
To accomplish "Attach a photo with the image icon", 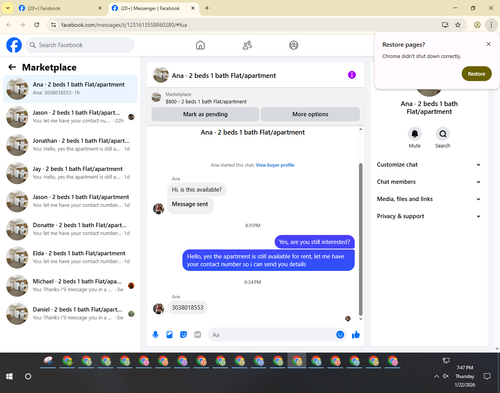I will click(x=169, y=335).
